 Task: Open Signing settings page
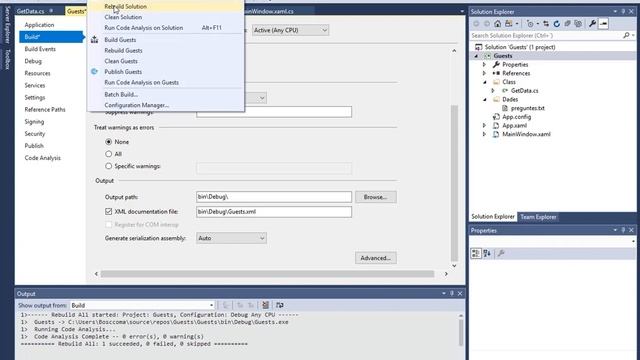(34, 122)
